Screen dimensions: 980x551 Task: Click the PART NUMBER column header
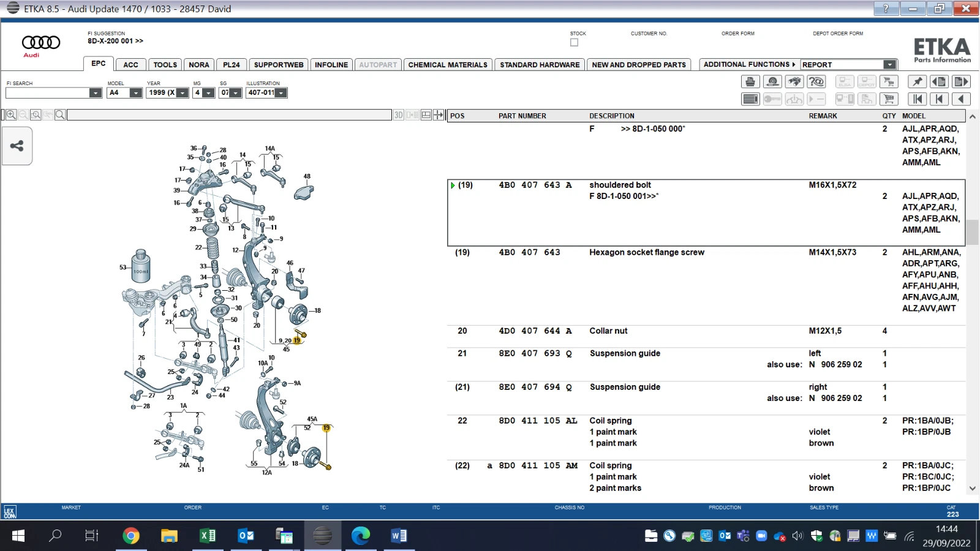point(522,116)
